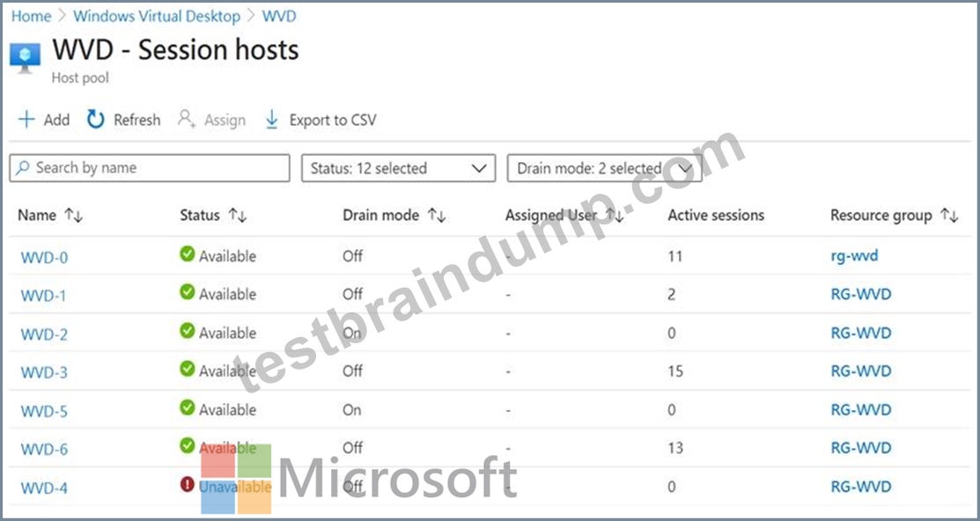Open the rg-wvd resource group link

(854, 255)
